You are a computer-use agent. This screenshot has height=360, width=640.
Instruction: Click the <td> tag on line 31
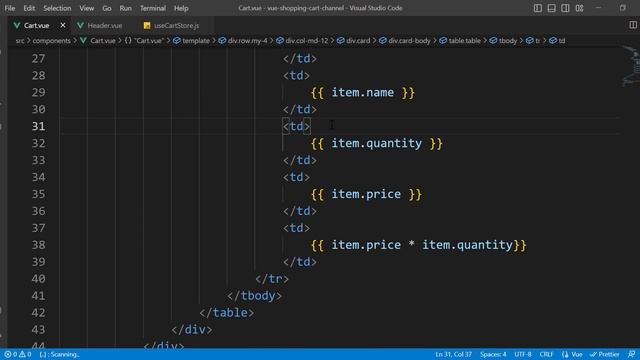tap(297, 126)
